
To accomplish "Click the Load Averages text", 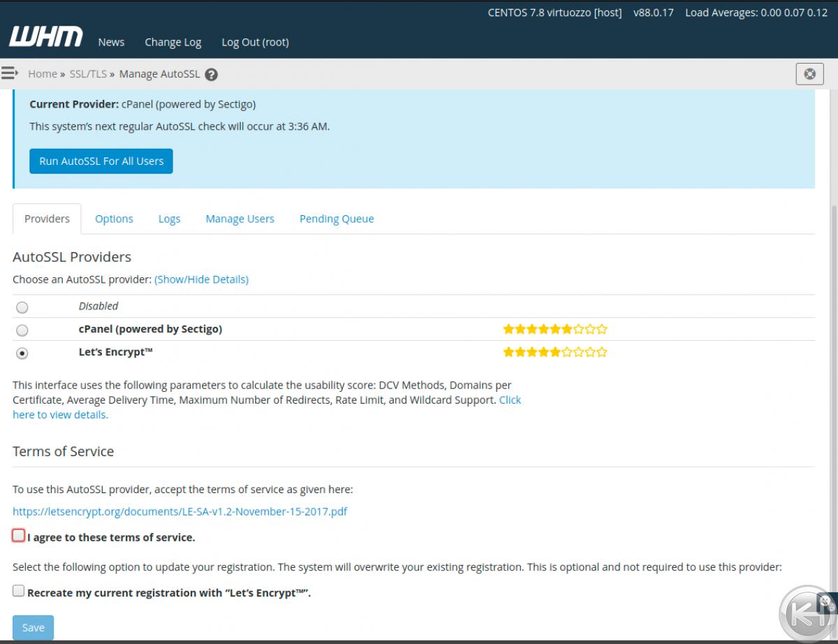I will (x=756, y=13).
